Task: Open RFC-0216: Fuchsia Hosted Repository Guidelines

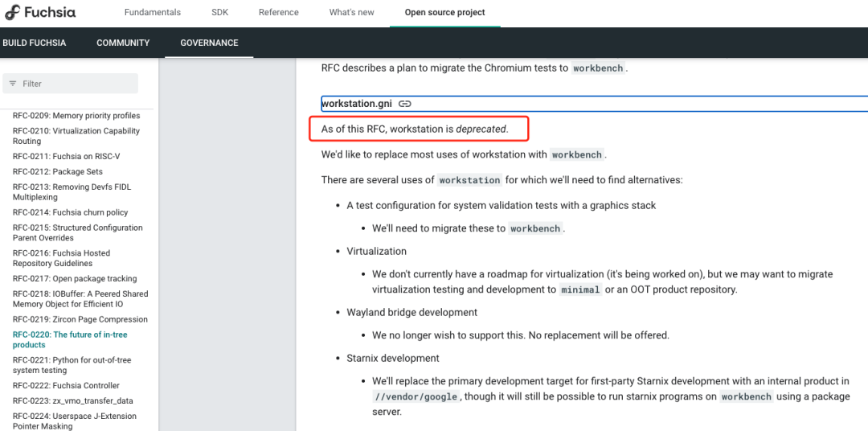Action: tap(61, 258)
